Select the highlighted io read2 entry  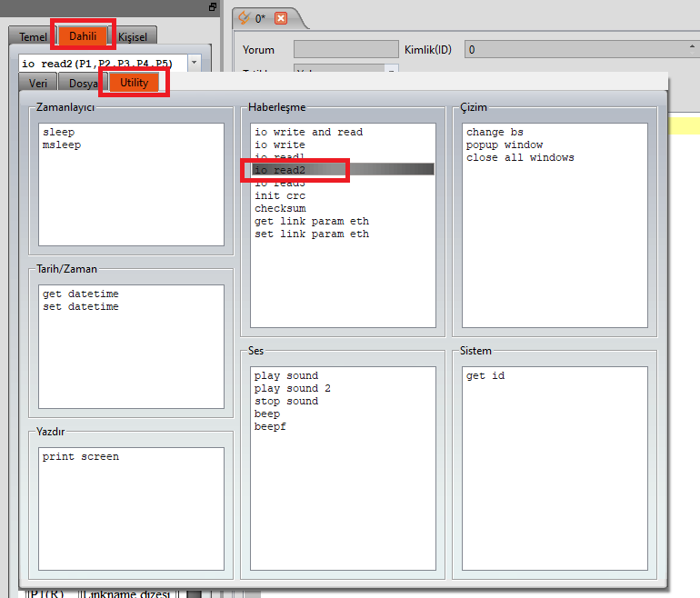[280, 170]
